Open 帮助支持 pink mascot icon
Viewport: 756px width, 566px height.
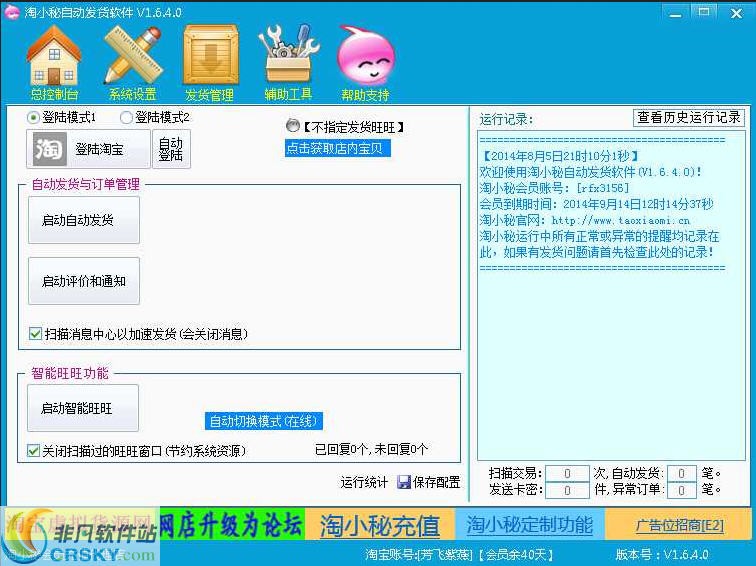[x=365, y=58]
